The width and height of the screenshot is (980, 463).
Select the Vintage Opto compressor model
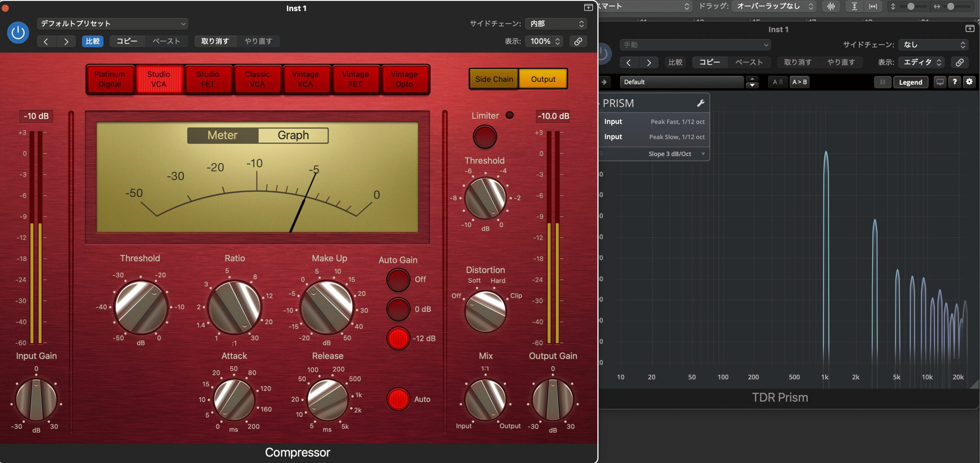(x=404, y=79)
